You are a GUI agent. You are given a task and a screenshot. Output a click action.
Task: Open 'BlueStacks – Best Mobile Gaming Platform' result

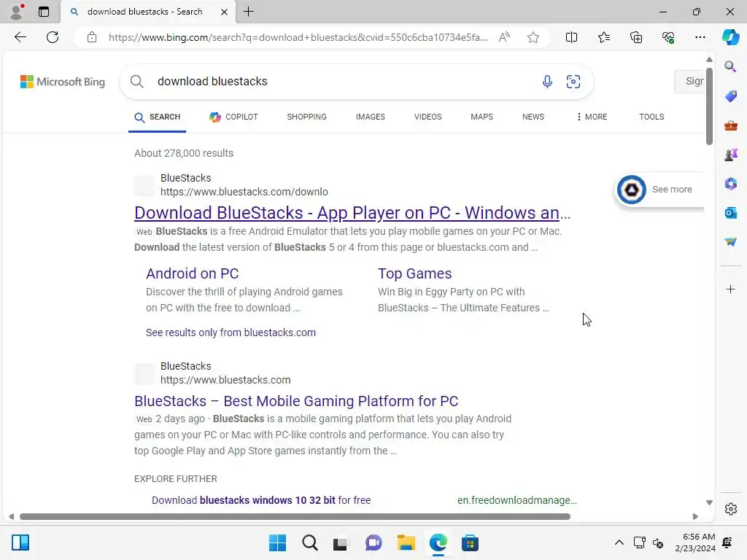click(x=296, y=401)
